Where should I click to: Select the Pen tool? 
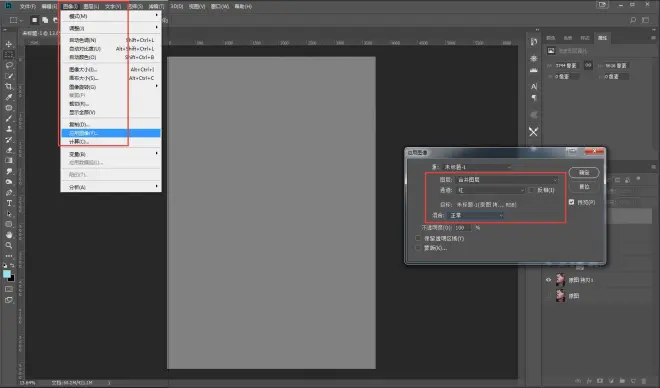[8, 192]
